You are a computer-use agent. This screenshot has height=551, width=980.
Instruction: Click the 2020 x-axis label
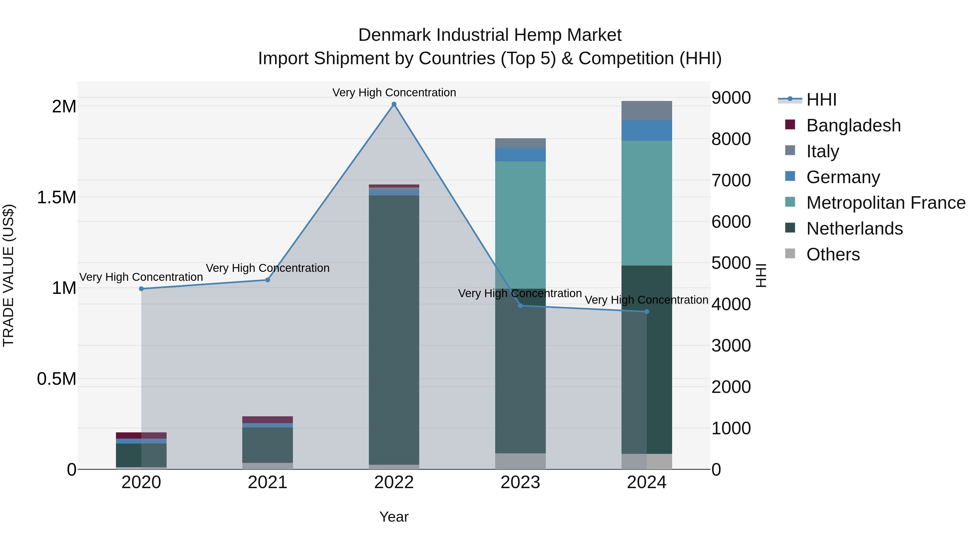(x=141, y=482)
